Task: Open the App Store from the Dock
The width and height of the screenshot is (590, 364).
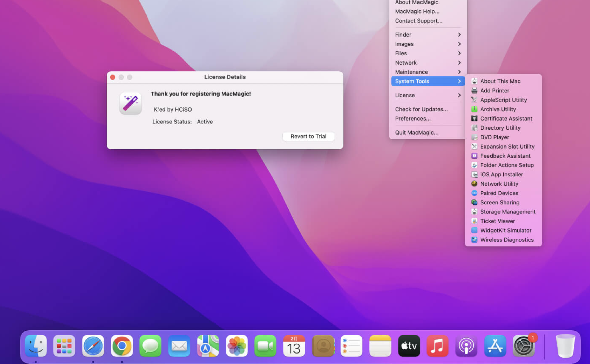Action: pos(495,346)
